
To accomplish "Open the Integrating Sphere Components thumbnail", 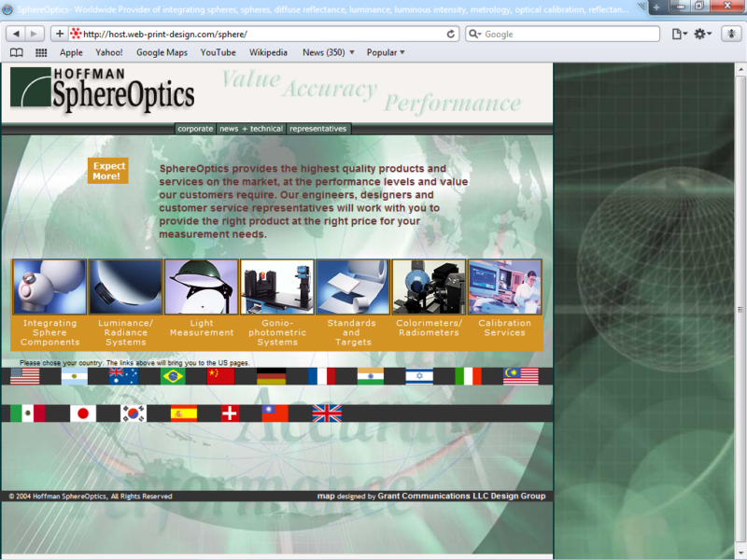I will 49,287.
